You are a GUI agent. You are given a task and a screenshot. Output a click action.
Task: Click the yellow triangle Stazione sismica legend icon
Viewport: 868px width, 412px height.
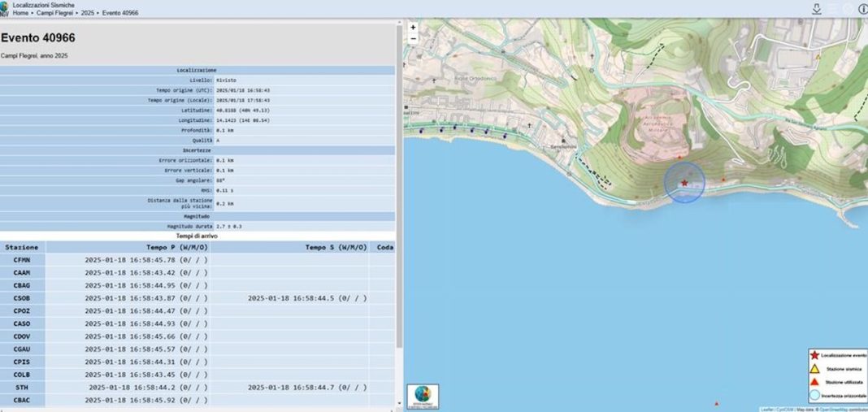pos(814,368)
